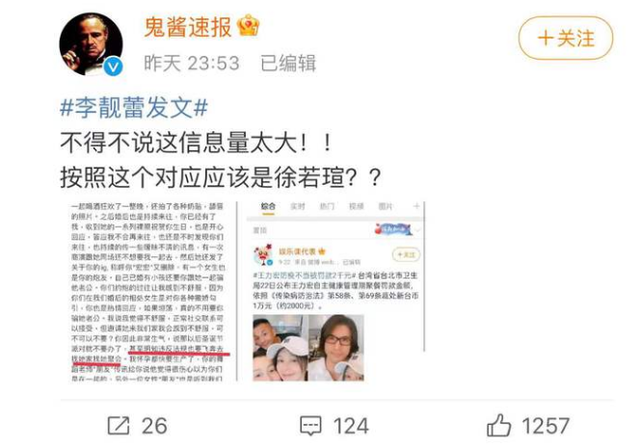
Task: Select the 实时 tab in embedded image
Action: click(x=298, y=206)
